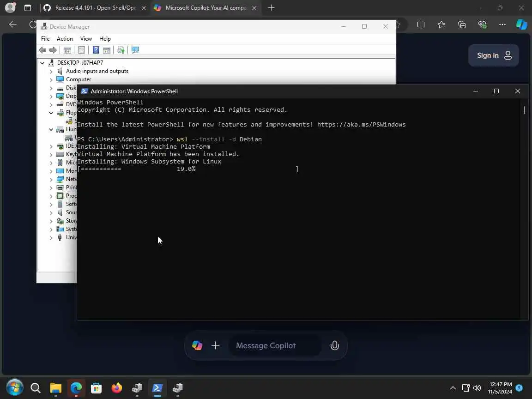Close the Open-Shell release tab

pyautogui.click(x=144, y=8)
